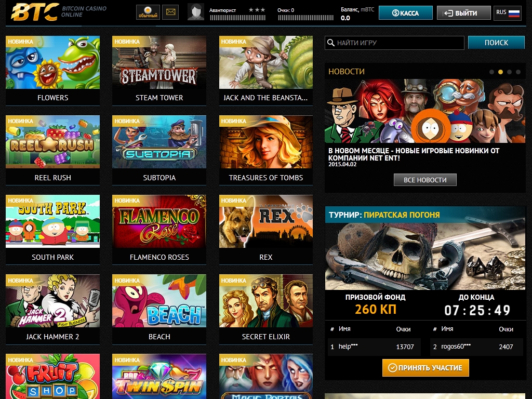Click the BTC Bitcoin Casino logo
The height and width of the screenshot is (399, 532).
click(59, 12)
